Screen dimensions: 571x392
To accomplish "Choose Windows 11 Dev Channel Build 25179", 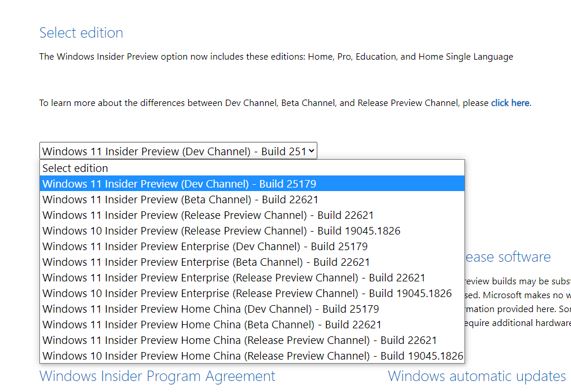I will tap(252, 184).
